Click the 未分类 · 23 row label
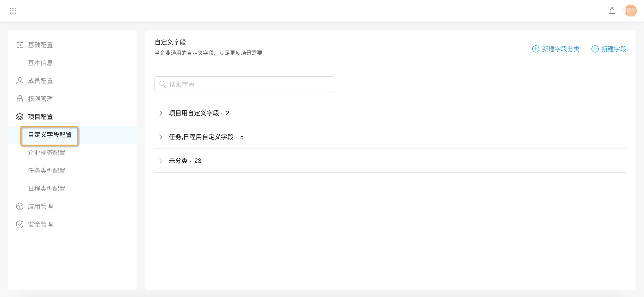 point(185,161)
